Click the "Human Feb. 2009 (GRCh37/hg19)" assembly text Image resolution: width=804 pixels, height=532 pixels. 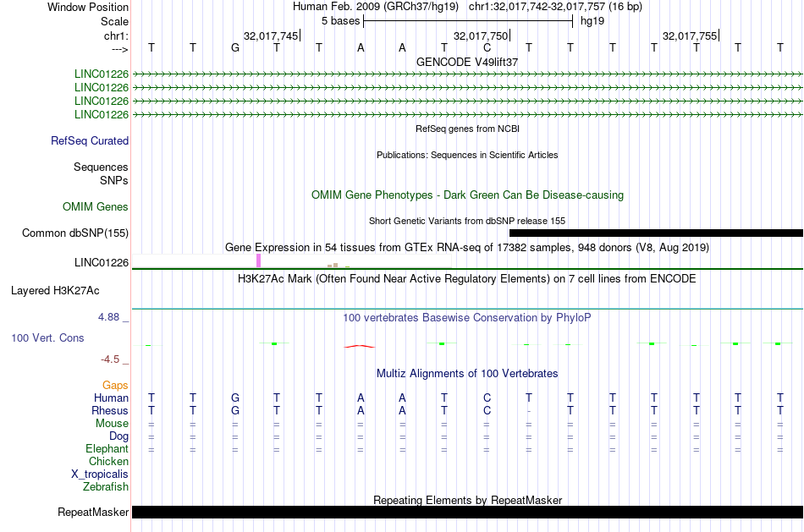coord(377,7)
